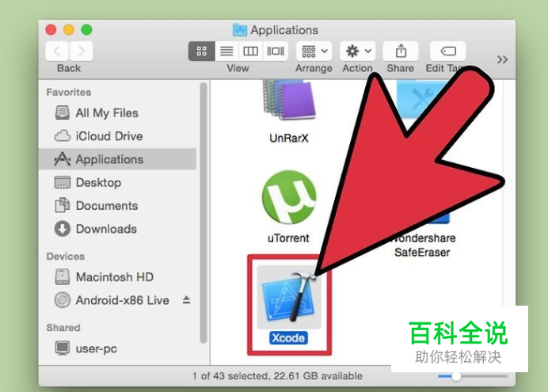Switch to column view
The image size is (548, 392).
pyautogui.click(x=250, y=51)
